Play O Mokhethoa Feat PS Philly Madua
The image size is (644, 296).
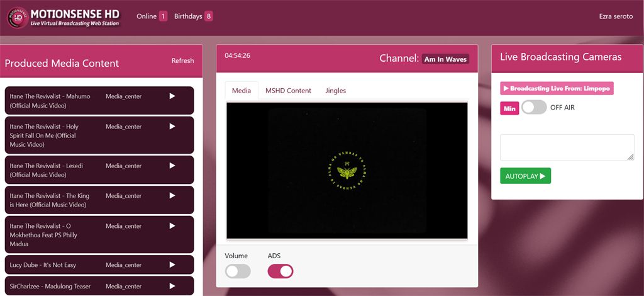point(172,226)
